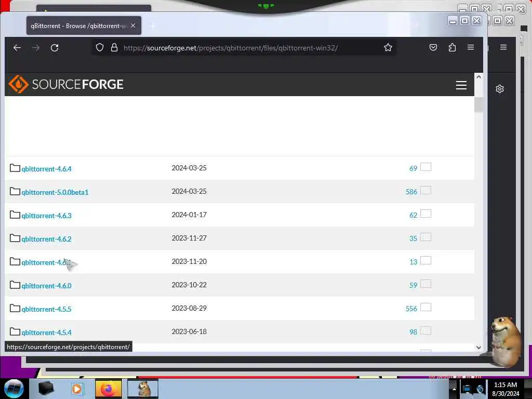This screenshot has width=532, height=399.
Task: Click folder icon for qbittorrent-4.6.0
Action: click(x=15, y=285)
